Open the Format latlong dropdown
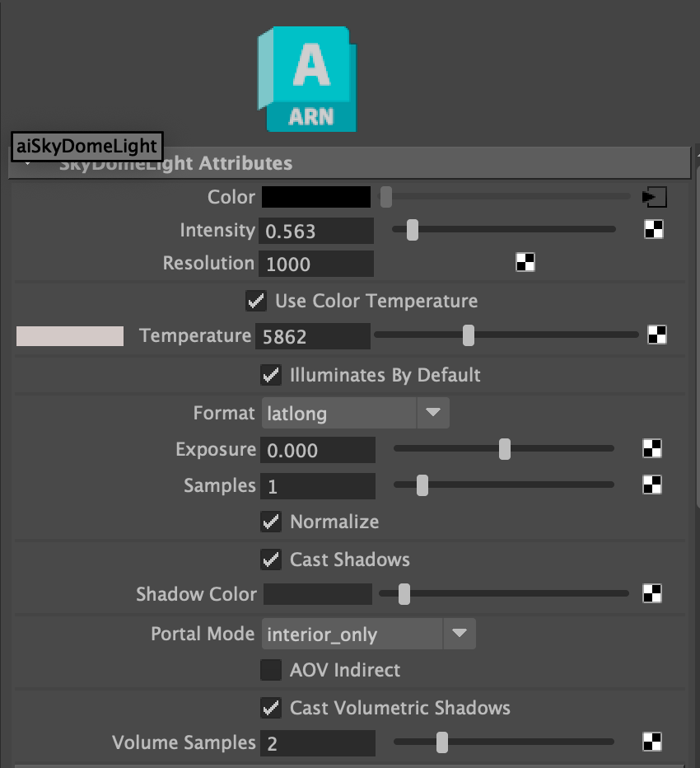Screen dimensions: 700x768 tap(355, 413)
